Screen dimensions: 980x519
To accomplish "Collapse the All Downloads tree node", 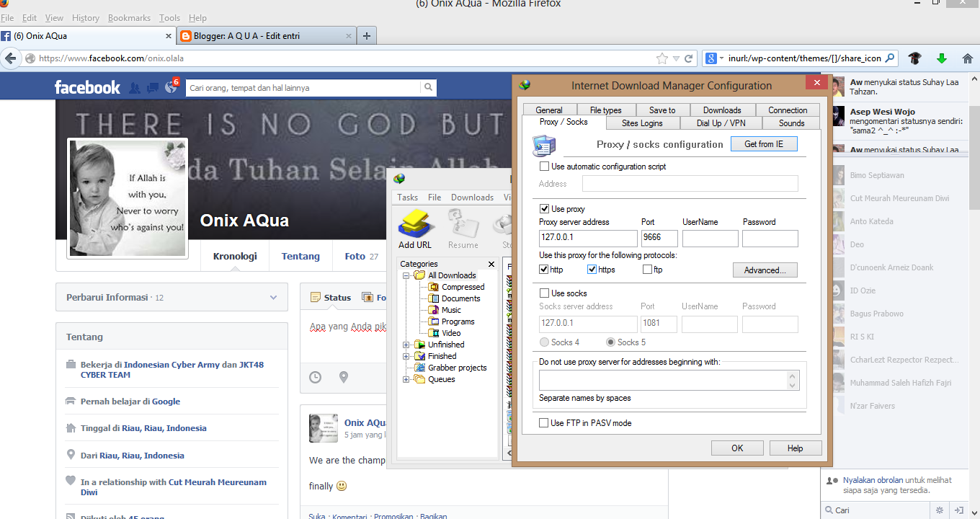I will pyautogui.click(x=406, y=275).
